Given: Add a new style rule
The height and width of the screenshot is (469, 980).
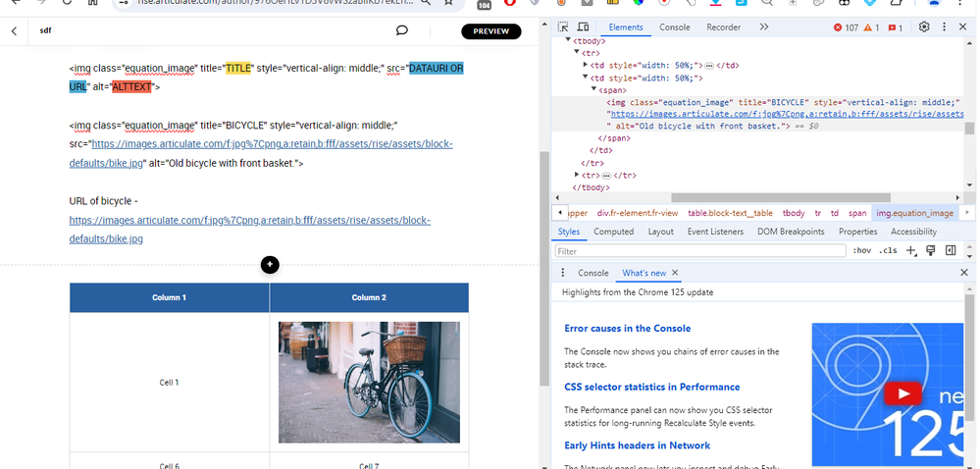Looking at the screenshot, I should click(911, 251).
